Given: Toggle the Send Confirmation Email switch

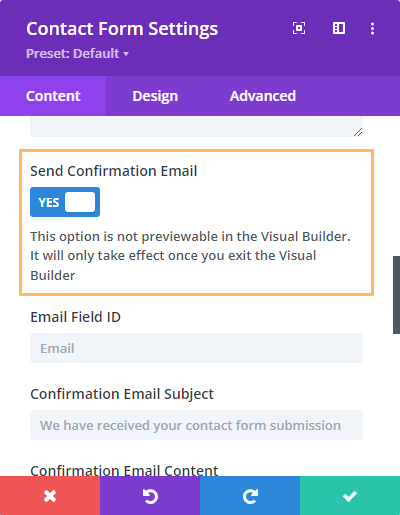Looking at the screenshot, I should [x=65, y=202].
